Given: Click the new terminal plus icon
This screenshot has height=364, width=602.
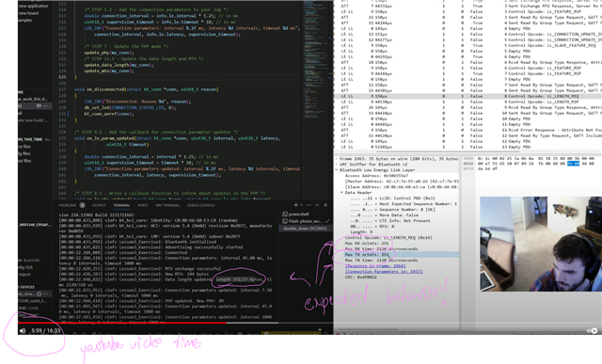Looking at the screenshot, I should 295,205.
